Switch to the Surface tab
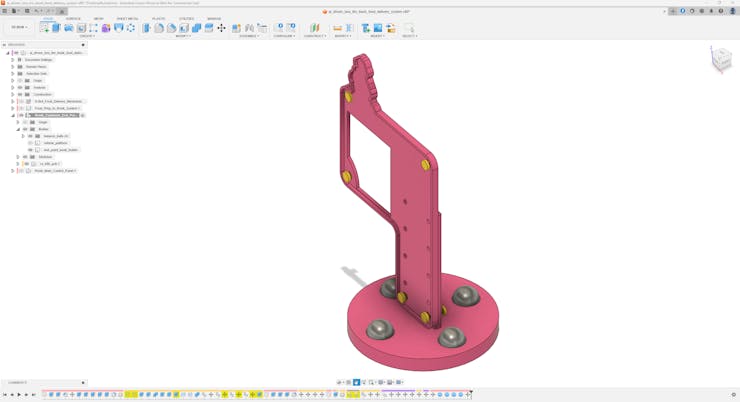740x402 pixels. pos(73,18)
